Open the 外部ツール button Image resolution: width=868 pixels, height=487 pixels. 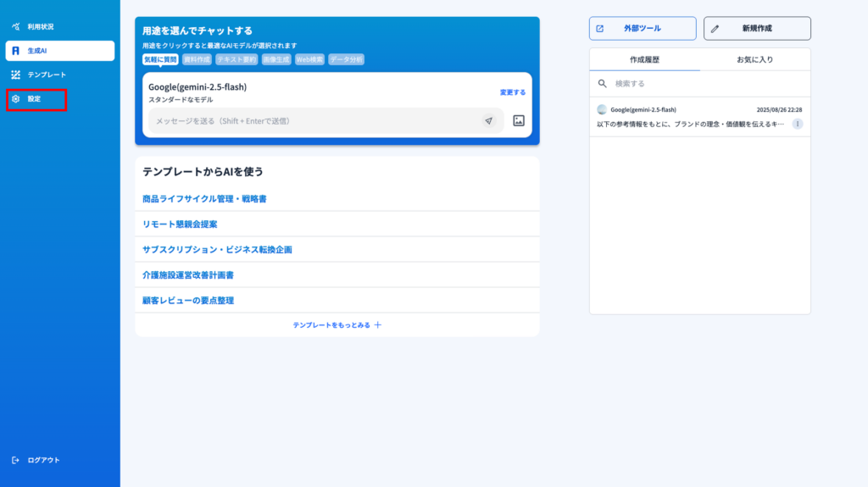click(642, 29)
